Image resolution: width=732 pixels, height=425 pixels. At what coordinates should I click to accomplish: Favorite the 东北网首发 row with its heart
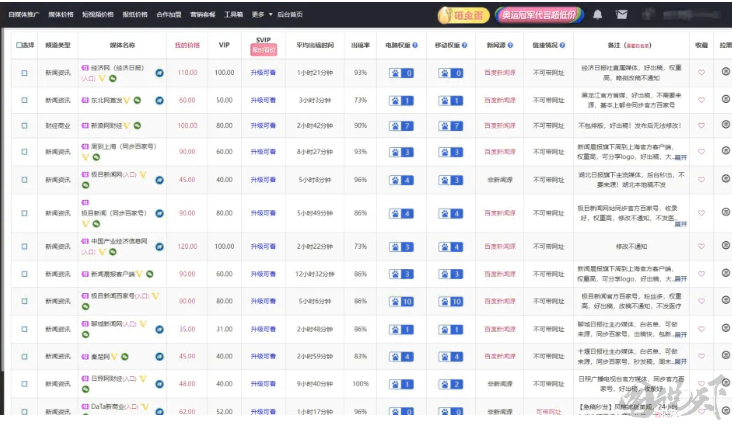coord(701,100)
